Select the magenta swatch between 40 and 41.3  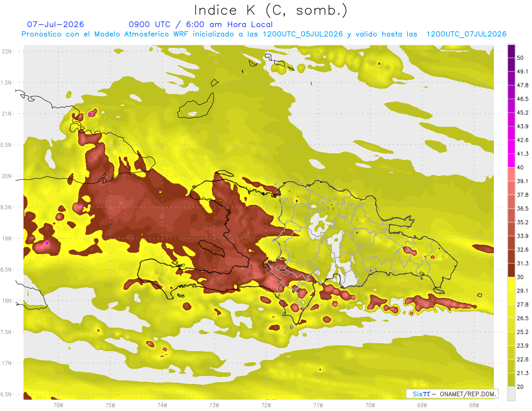511,160
